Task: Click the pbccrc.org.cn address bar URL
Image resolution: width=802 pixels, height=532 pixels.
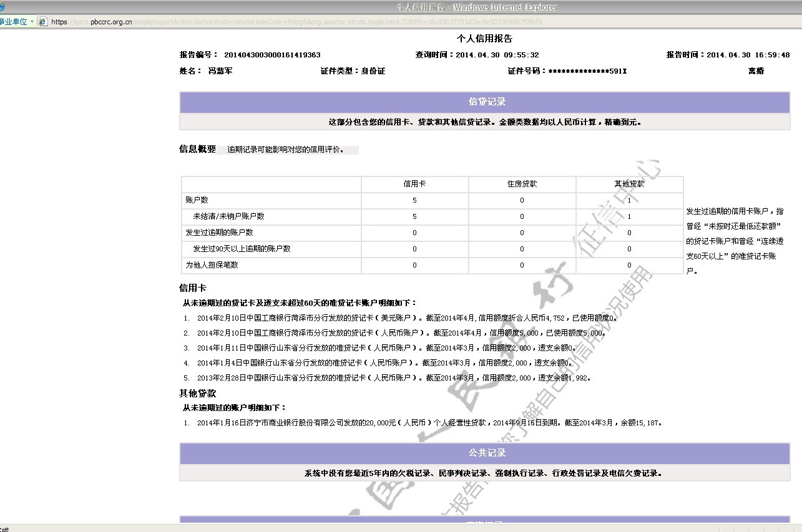Action: (x=111, y=22)
